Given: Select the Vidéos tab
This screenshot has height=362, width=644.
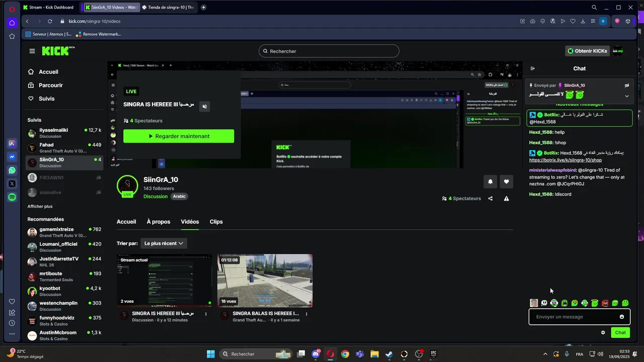Looking at the screenshot, I should coord(190,222).
